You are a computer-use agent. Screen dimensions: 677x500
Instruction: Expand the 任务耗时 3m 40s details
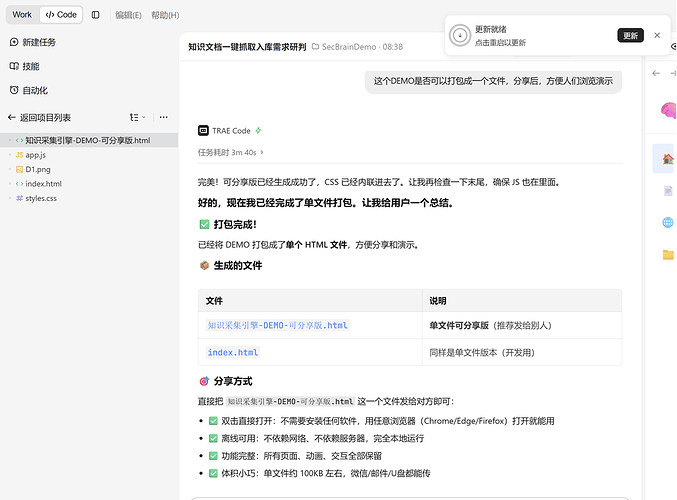click(x=231, y=152)
